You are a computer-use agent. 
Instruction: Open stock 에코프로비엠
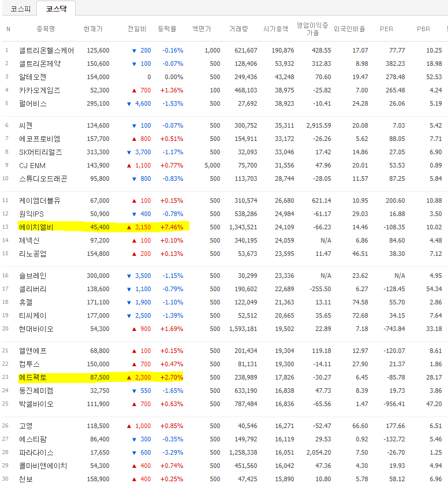(x=40, y=139)
